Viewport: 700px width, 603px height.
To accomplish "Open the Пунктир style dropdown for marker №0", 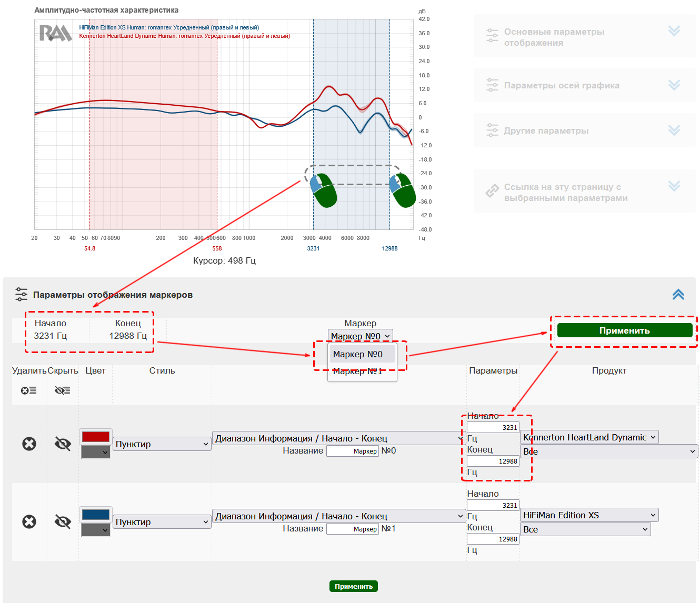I will pyautogui.click(x=162, y=444).
